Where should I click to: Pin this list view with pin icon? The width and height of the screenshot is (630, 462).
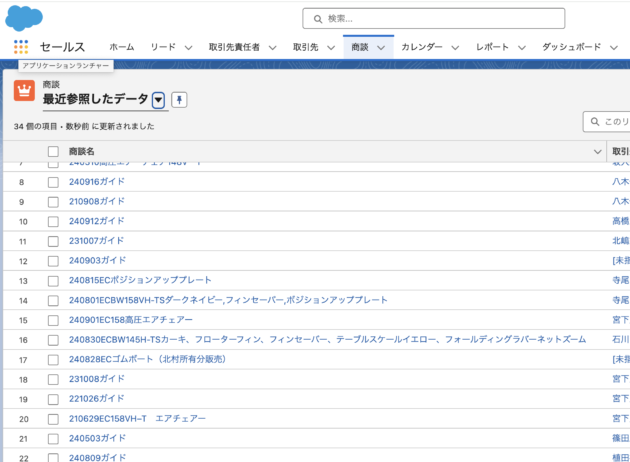coord(179,99)
